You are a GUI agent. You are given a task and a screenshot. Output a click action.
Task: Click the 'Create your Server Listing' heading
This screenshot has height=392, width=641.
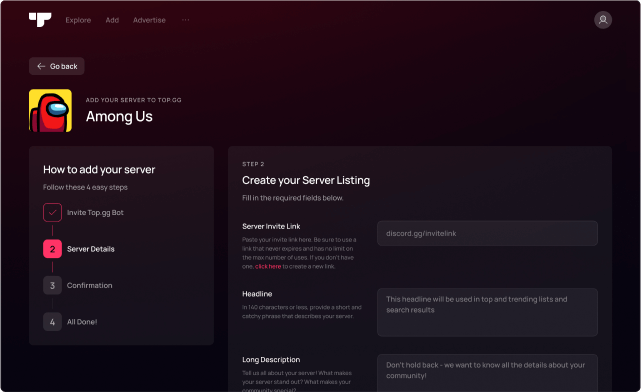[306, 180]
